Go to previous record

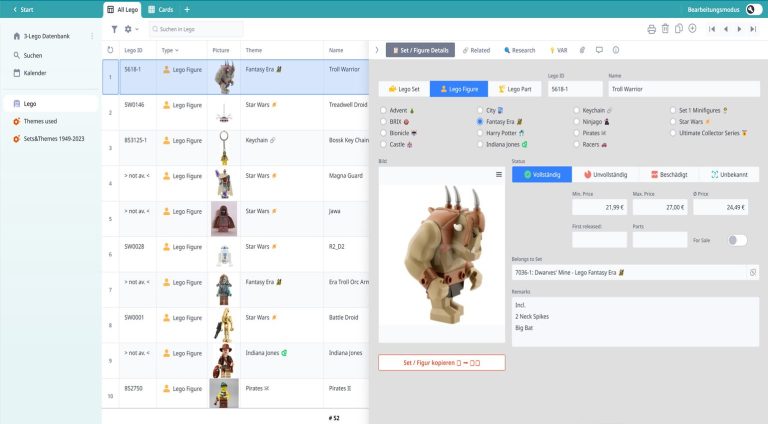tap(726, 29)
